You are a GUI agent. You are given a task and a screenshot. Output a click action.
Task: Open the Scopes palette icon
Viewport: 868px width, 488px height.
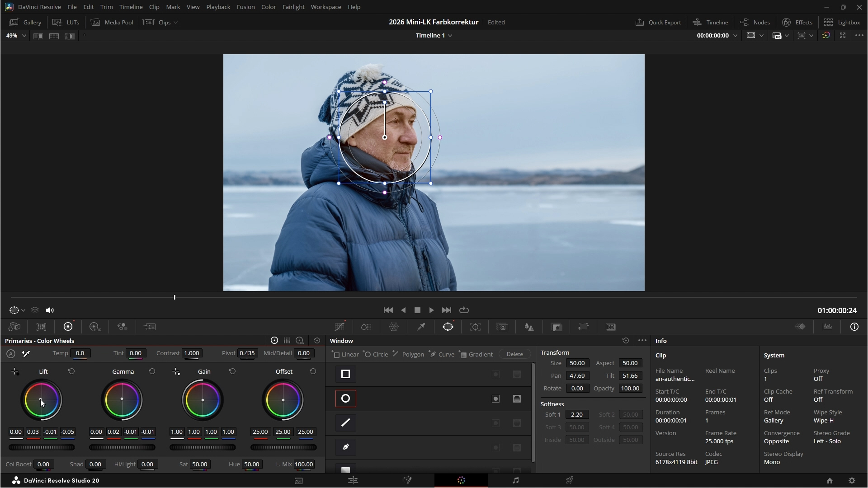(x=827, y=327)
